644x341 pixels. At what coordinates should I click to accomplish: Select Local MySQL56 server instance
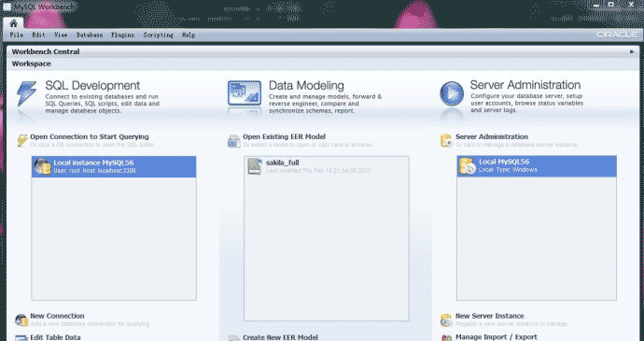pyautogui.click(x=537, y=166)
